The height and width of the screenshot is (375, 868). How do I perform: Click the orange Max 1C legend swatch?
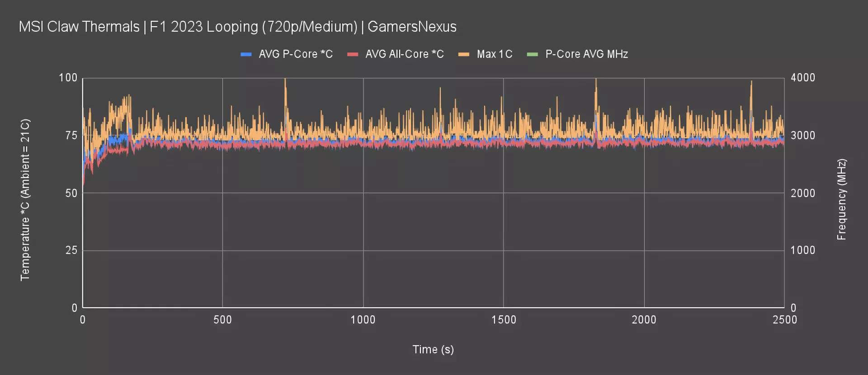click(x=464, y=54)
